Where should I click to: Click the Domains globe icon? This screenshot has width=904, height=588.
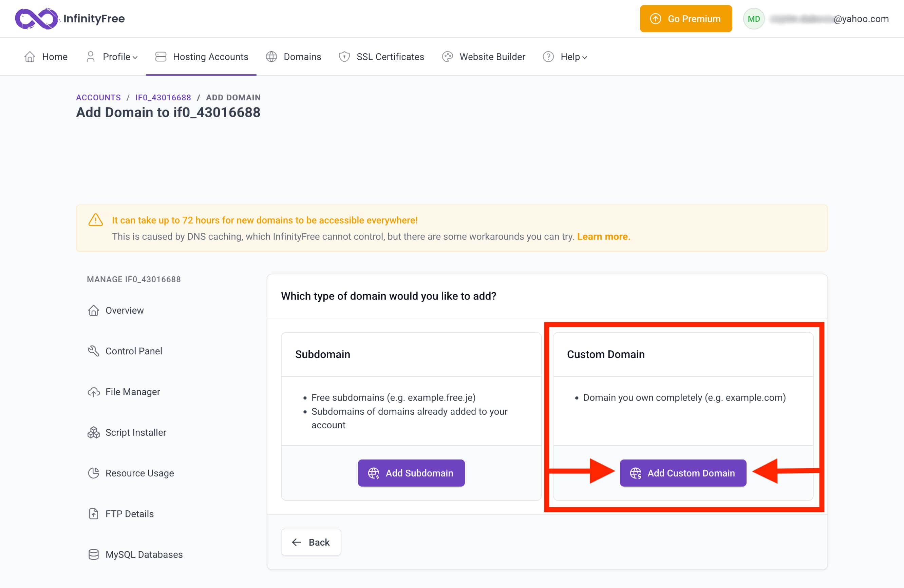pos(271,57)
